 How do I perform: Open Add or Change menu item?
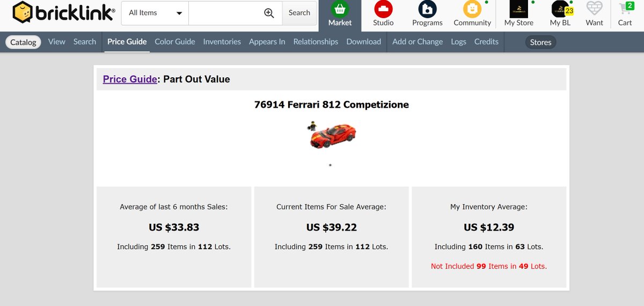coord(418,42)
